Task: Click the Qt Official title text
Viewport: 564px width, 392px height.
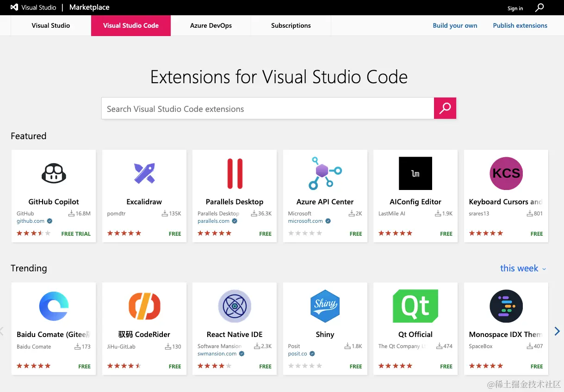Action: click(x=415, y=335)
